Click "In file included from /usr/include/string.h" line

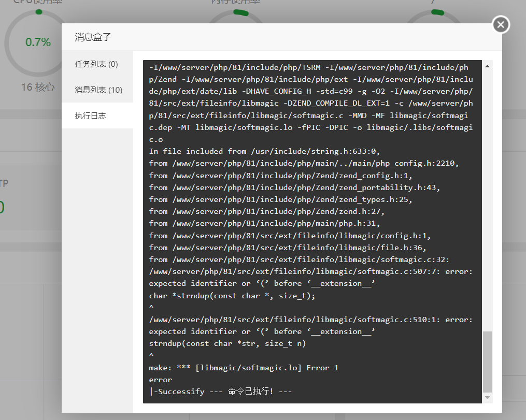pyautogui.click(x=264, y=152)
